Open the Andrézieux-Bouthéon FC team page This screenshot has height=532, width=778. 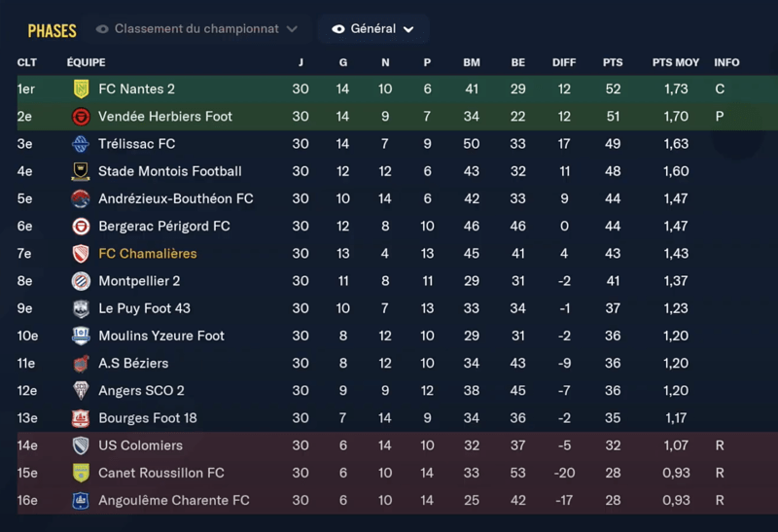click(175, 199)
